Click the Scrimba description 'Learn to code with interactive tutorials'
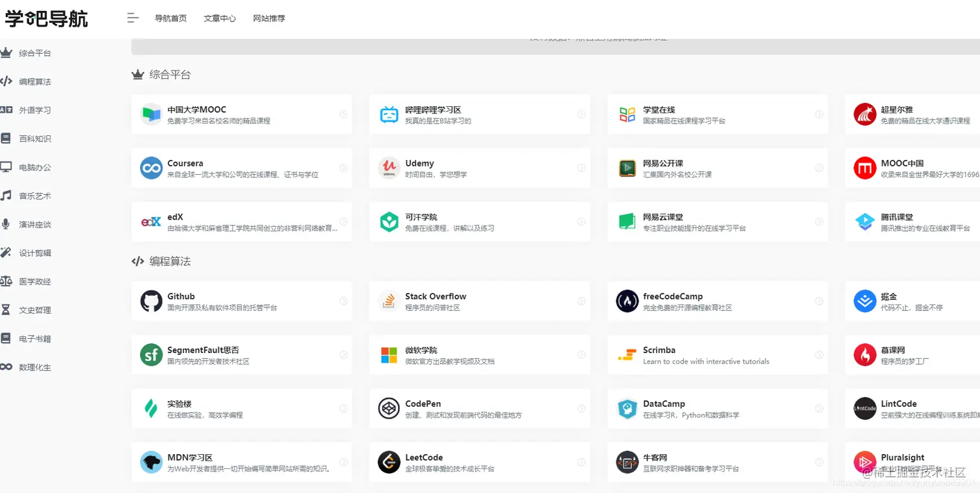Image resolution: width=980 pixels, height=493 pixels. 706,361
